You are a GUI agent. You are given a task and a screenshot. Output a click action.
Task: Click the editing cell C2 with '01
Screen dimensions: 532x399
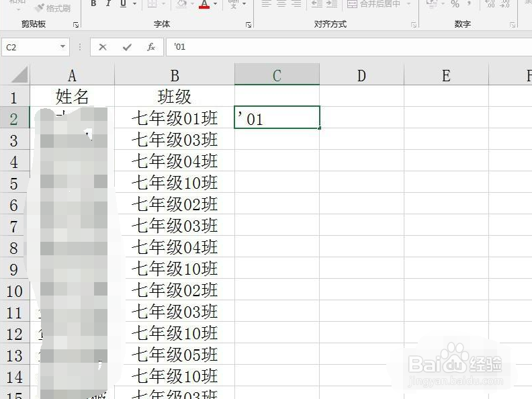277,118
